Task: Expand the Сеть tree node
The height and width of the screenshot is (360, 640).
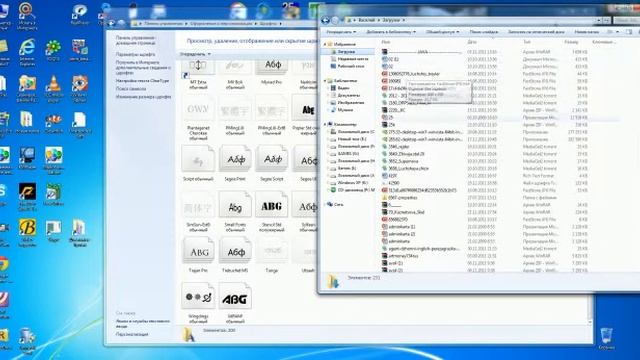Action: pyautogui.click(x=325, y=204)
